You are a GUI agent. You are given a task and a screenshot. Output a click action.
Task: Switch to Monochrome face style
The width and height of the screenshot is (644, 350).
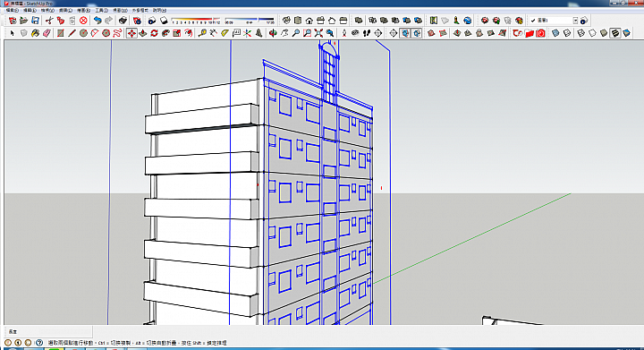point(626,33)
